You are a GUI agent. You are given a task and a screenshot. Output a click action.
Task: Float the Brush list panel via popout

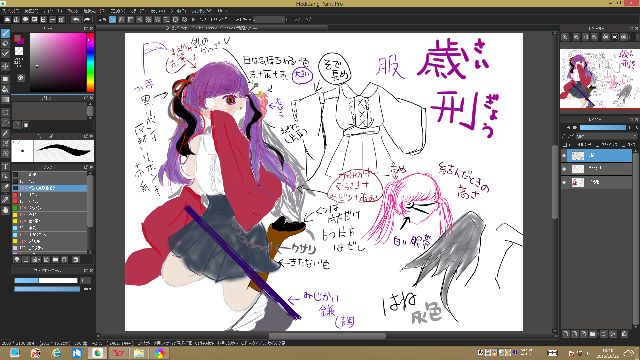(86, 167)
